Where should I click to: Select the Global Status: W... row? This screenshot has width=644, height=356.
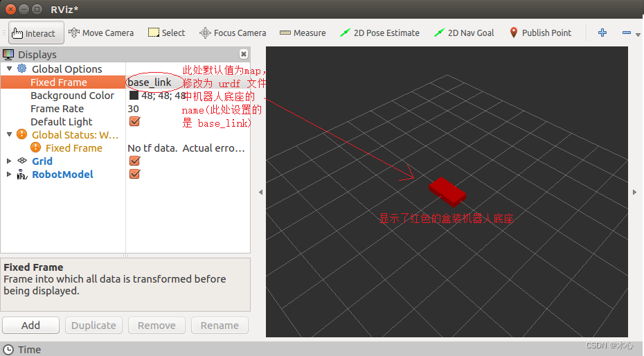(75, 135)
